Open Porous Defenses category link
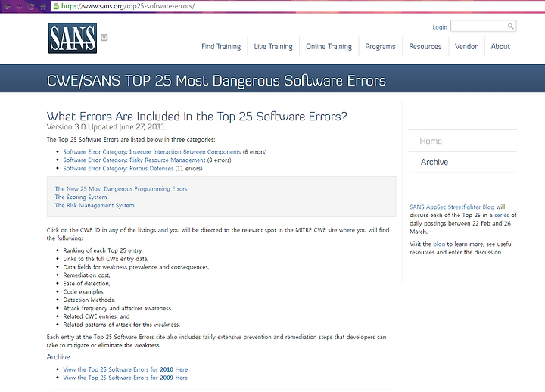 pyautogui.click(x=118, y=169)
